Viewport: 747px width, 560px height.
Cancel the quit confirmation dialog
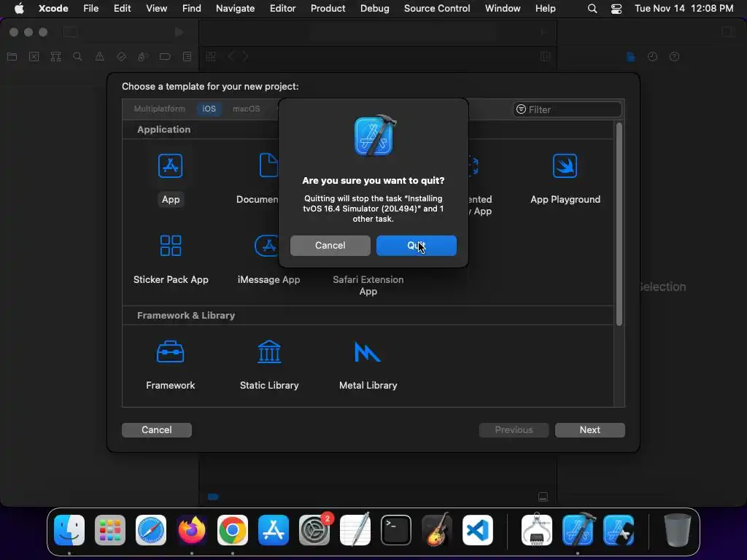330,245
